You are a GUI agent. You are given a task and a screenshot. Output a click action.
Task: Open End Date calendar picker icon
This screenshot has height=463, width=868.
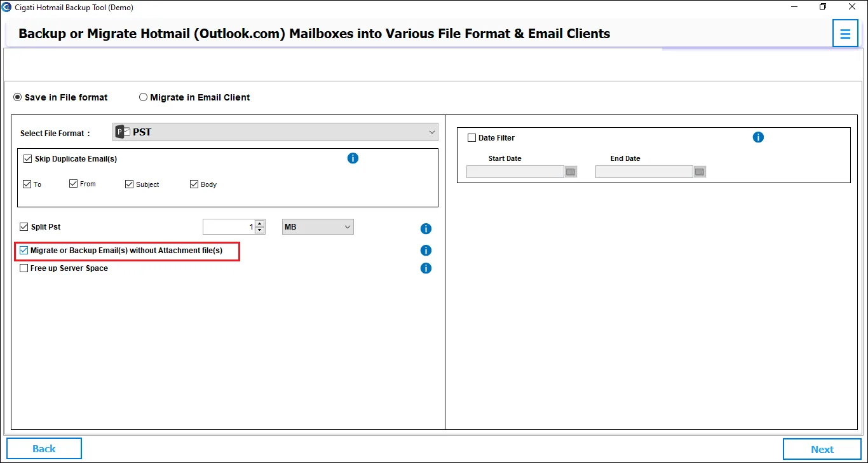click(700, 172)
